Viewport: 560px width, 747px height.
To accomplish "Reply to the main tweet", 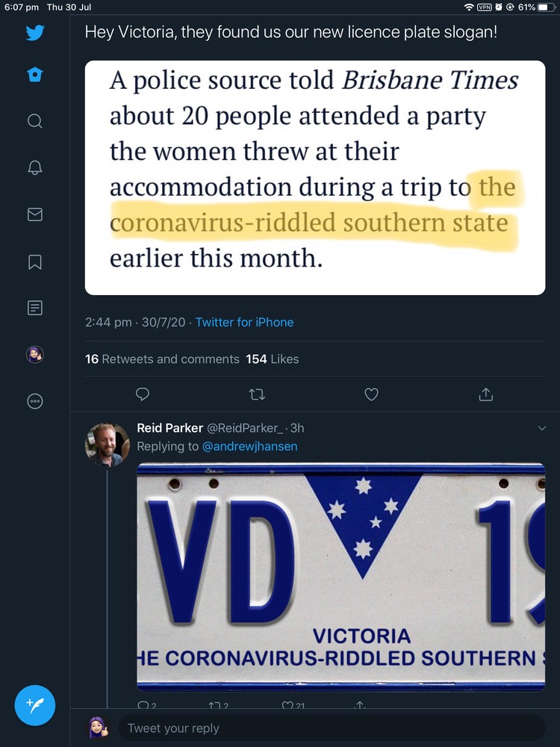I will (143, 394).
